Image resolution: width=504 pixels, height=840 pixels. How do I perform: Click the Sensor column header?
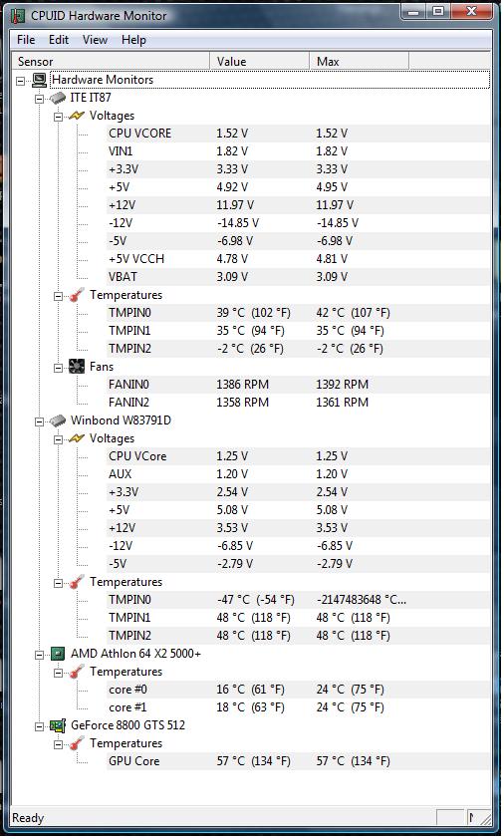click(111, 61)
